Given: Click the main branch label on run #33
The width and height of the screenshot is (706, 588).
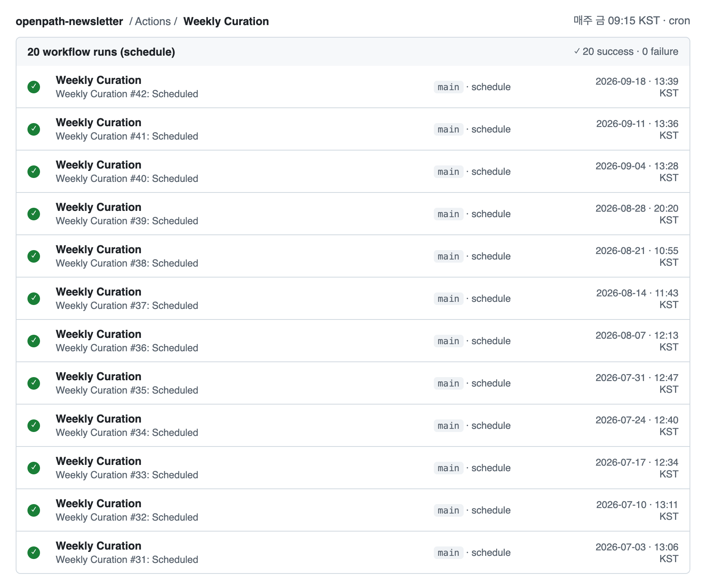Looking at the screenshot, I should point(448,468).
